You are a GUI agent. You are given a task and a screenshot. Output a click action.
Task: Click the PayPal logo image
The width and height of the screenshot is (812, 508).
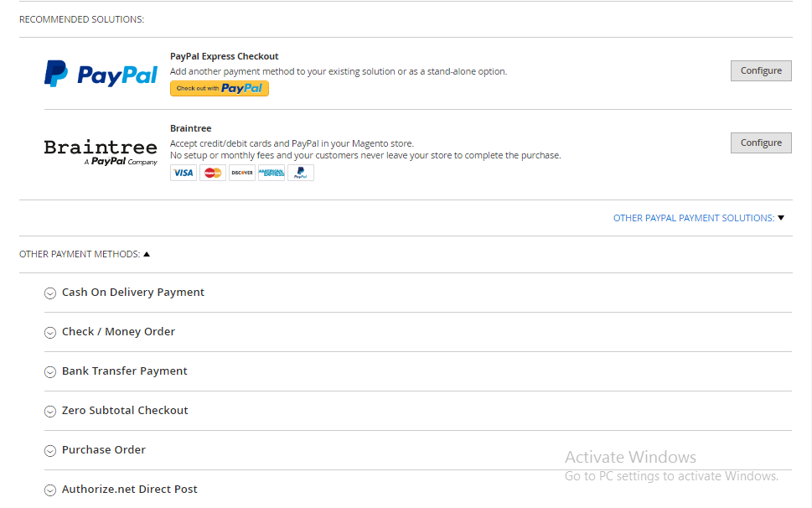pyautogui.click(x=101, y=74)
